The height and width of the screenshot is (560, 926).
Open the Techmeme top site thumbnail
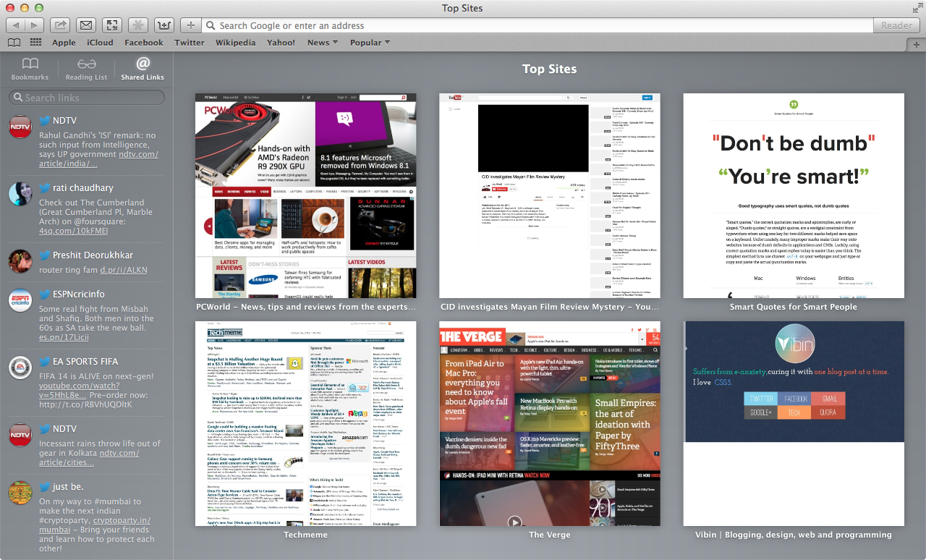click(306, 424)
